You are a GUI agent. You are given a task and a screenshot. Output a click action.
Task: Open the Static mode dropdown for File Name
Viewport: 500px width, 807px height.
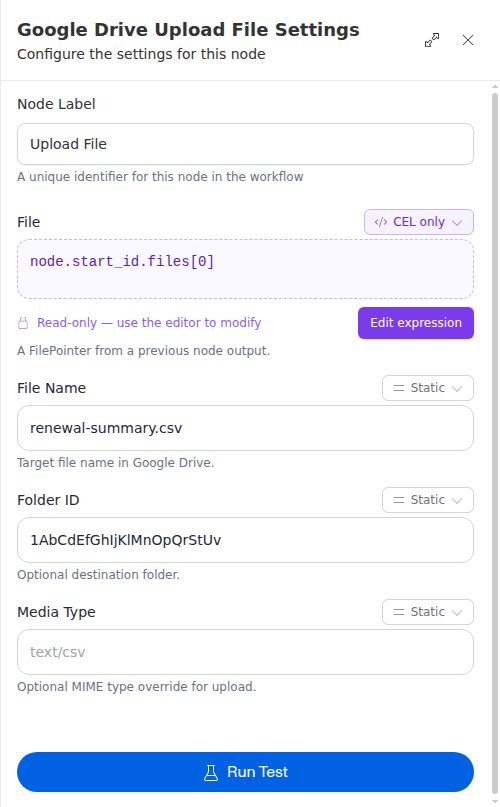(427, 388)
